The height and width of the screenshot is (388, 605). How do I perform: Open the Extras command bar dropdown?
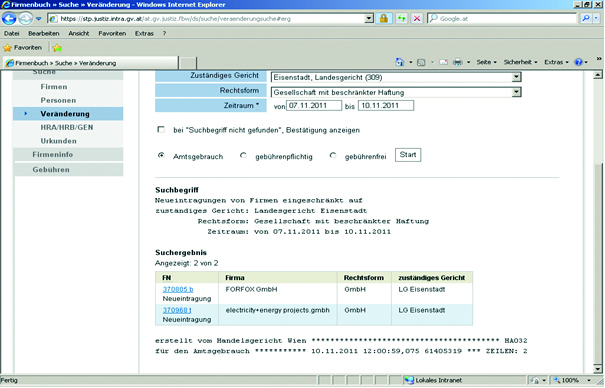[556, 62]
